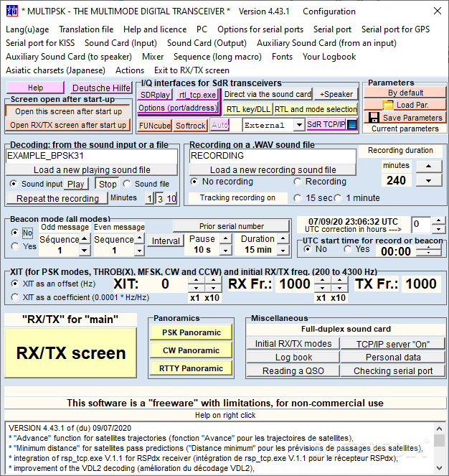Click the FUNcube button
The height and width of the screenshot is (476, 449).
tap(155, 126)
